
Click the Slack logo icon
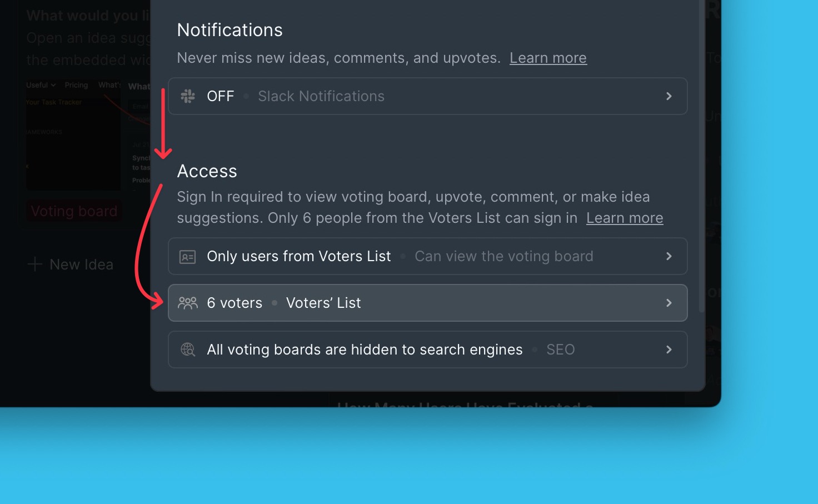coord(188,96)
